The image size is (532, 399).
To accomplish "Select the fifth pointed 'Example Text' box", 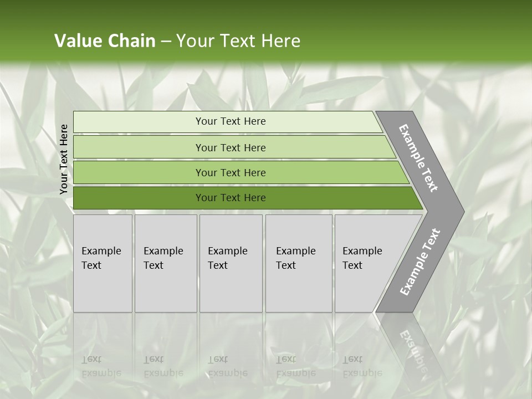I will coord(366,263).
